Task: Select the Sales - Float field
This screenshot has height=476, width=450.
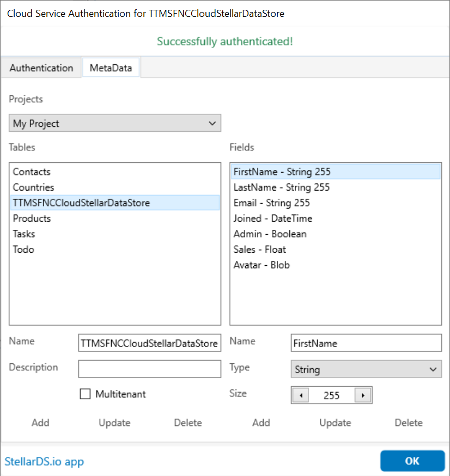Action: pyautogui.click(x=336, y=249)
